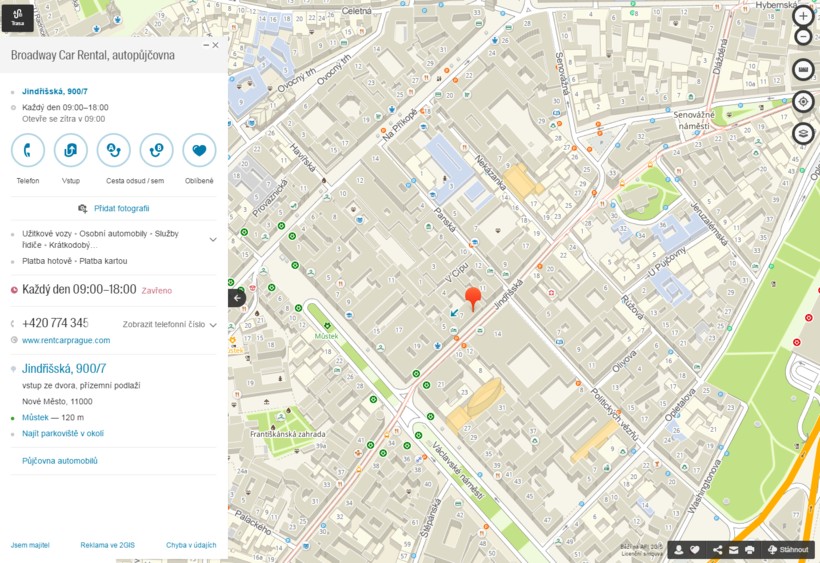Click the blue entrance arrow near pin
The image size is (820, 563).
tap(454, 313)
